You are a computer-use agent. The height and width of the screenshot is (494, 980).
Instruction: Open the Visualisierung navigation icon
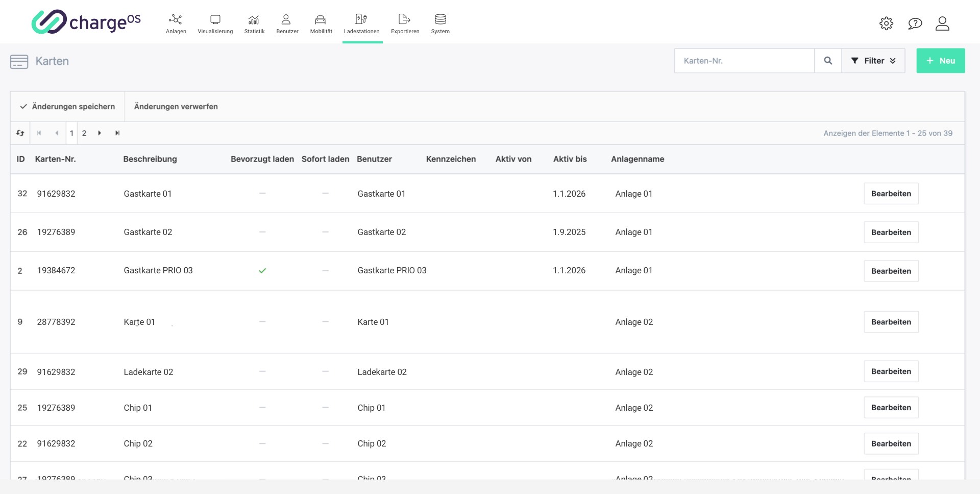click(215, 19)
